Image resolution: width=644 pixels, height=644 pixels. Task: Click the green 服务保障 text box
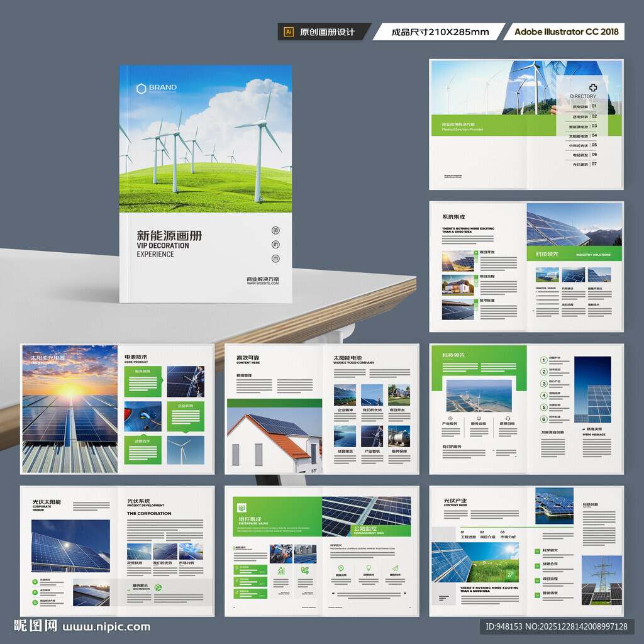coord(143,382)
